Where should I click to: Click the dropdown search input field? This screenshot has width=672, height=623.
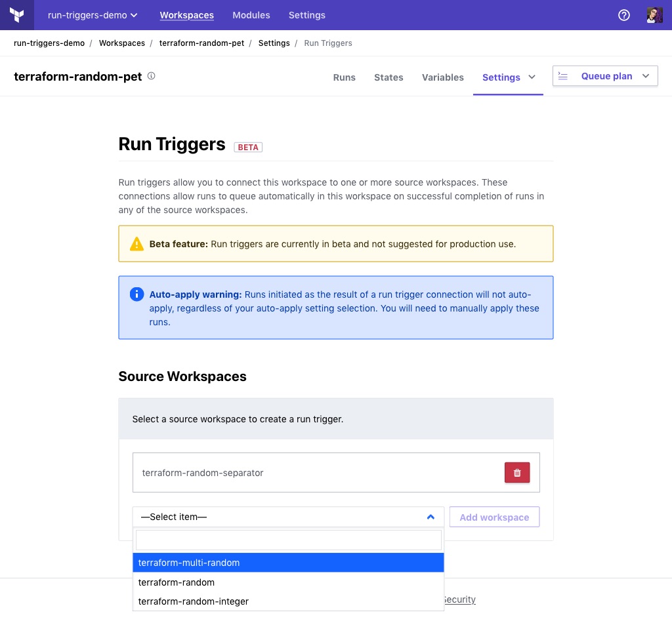click(289, 540)
